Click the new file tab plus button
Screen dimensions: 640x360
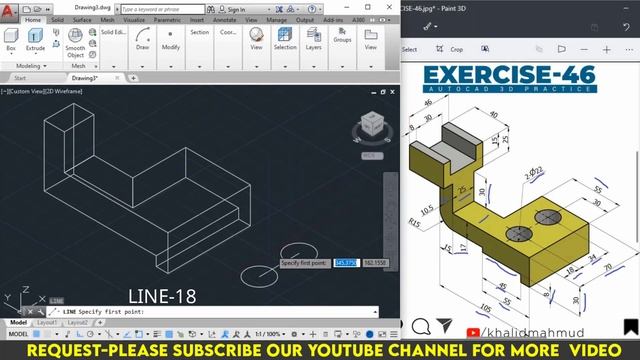(133, 78)
